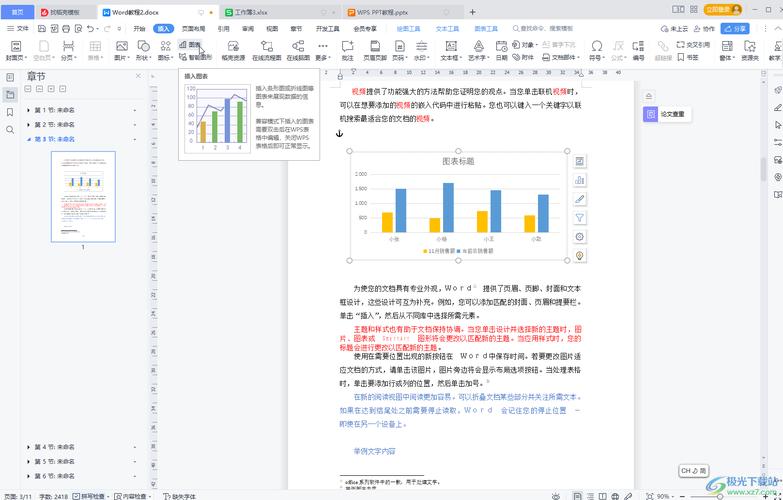Open the File (文件) menu

pos(17,29)
